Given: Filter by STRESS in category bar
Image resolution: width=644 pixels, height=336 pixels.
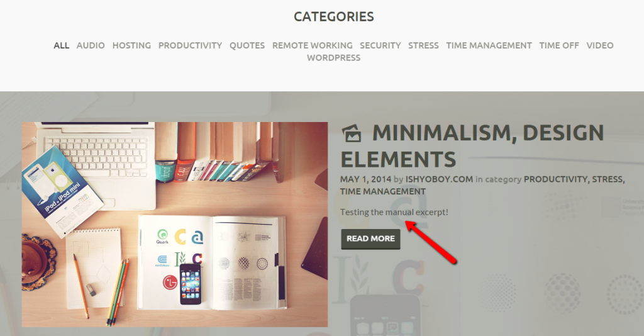Looking at the screenshot, I should click(423, 45).
